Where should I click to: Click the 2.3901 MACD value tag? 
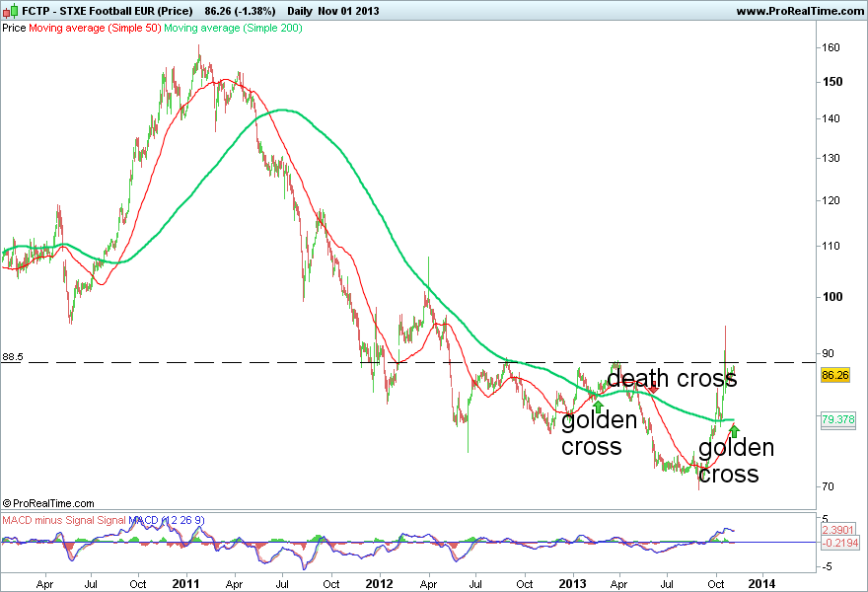838,530
